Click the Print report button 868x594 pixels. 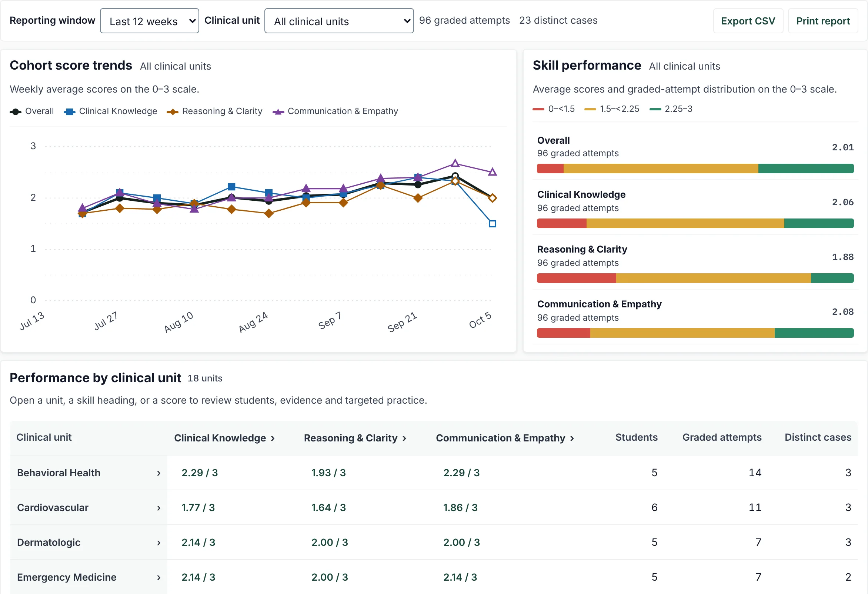tap(823, 21)
